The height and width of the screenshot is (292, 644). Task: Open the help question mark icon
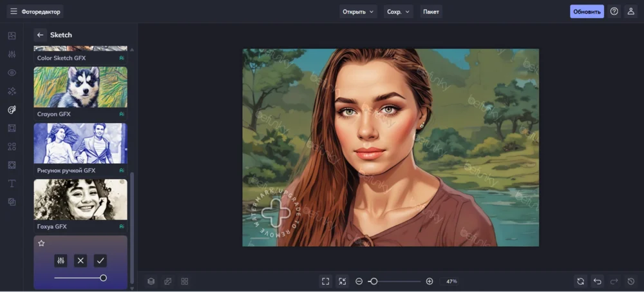(x=614, y=12)
